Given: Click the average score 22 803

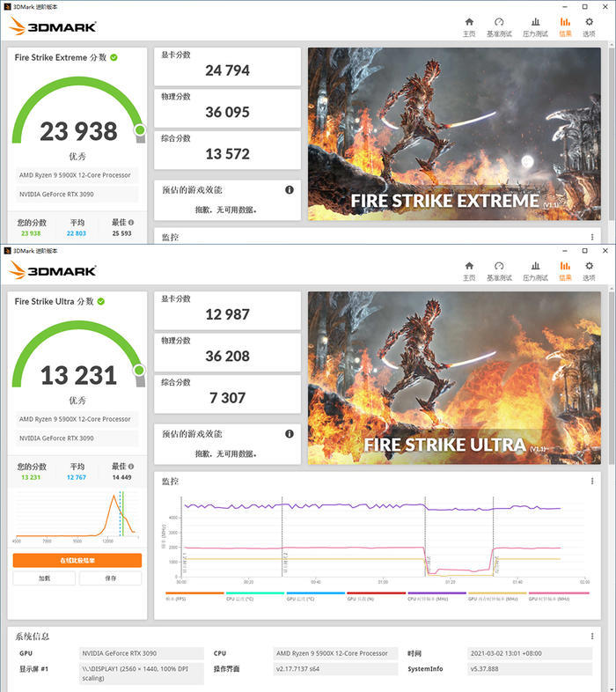Looking at the screenshot, I should pyautogui.click(x=77, y=233).
